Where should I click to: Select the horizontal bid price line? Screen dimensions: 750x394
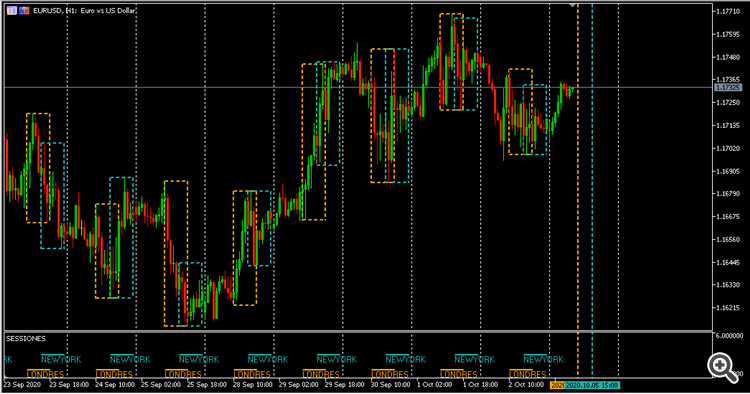coord(359,88)
